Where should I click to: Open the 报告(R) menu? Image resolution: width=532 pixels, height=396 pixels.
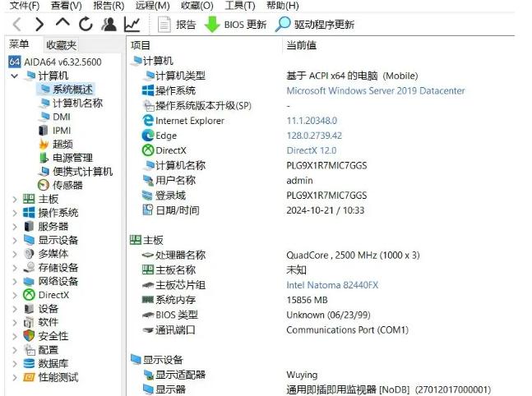109,6
